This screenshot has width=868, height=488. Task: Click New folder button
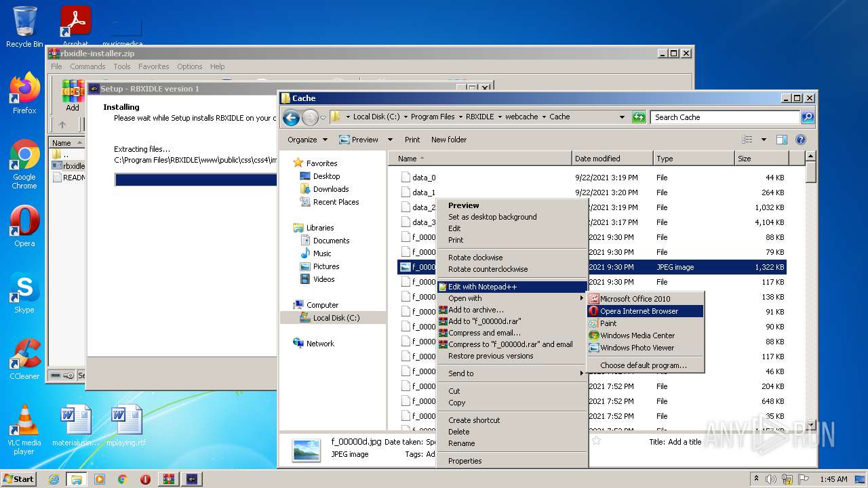[449, 140]
